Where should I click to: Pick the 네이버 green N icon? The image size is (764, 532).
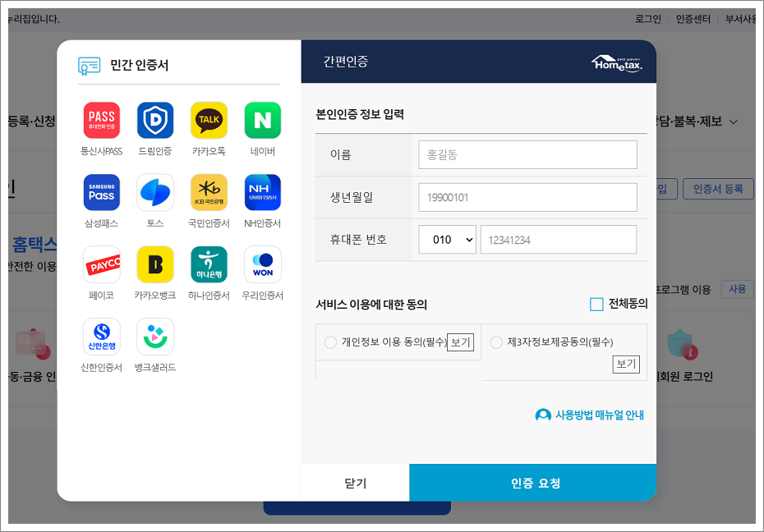(263, 120)
